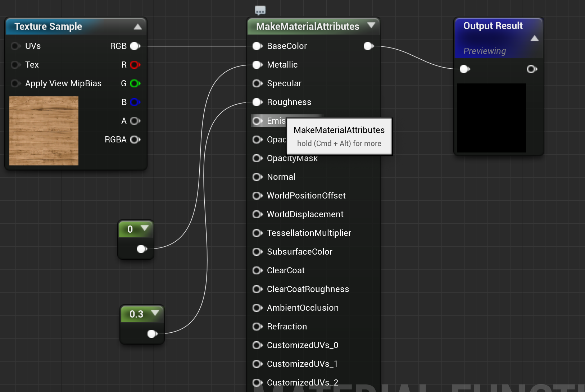
Task: Click the input pin on Output Result
Action: (x=464, y=69)
